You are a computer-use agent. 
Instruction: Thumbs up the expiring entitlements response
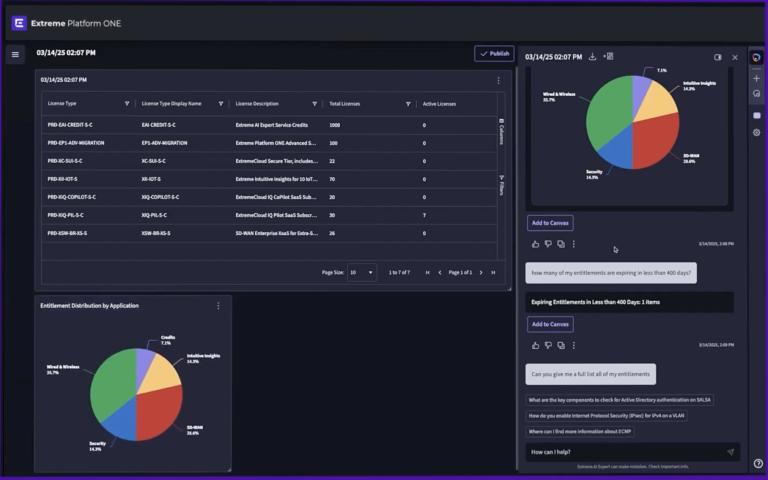tap(535, 345)
